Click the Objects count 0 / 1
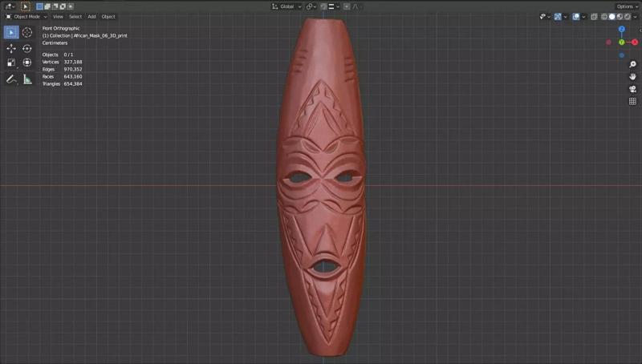642x364 pixels. (68, 55)
